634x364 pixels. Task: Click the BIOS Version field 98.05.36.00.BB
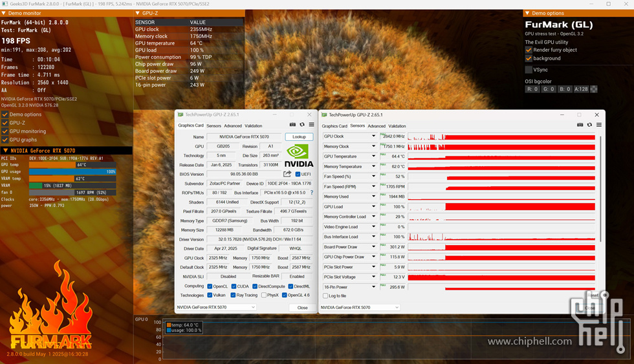click(244, 174)
